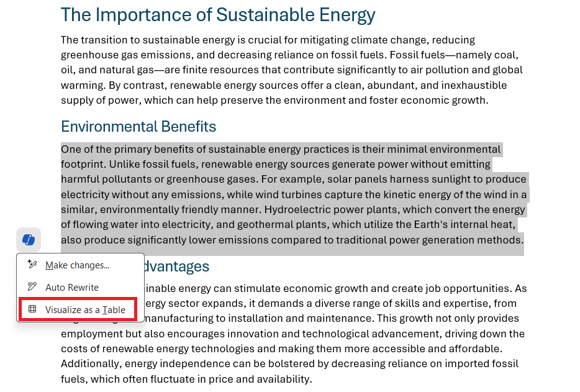Click the Environmental Benefits heading
580x392 pixels.
pos(138,127)
